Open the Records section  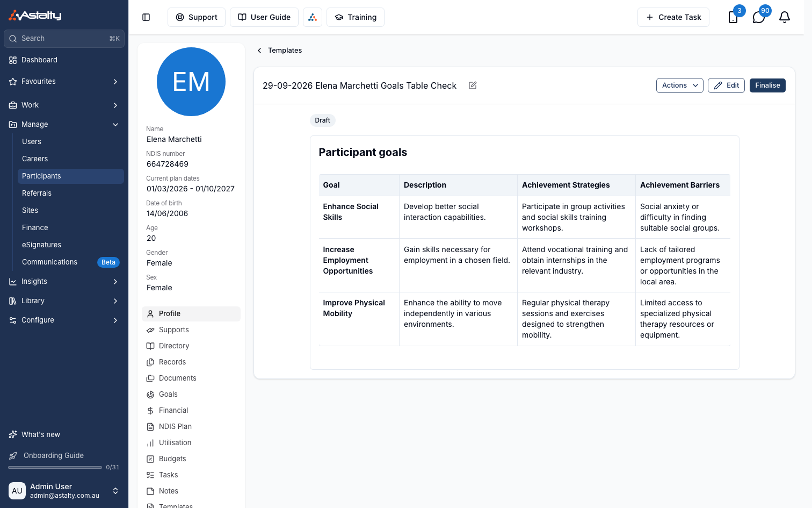pos(191,362)
